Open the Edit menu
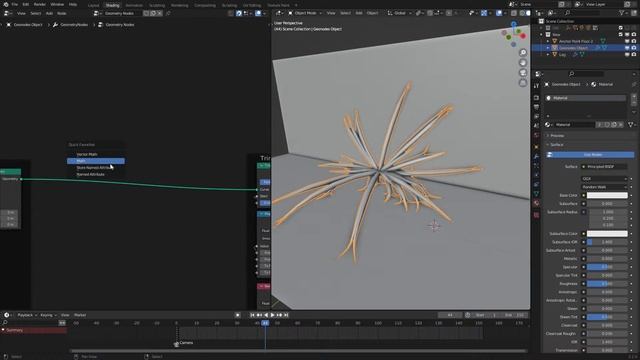The image size is (640, 360). (x=26, y=4)
